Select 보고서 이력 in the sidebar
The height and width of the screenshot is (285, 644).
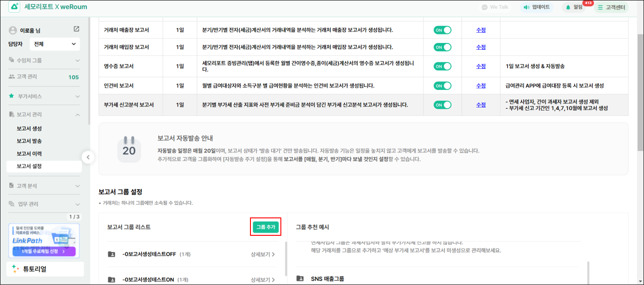29,153
